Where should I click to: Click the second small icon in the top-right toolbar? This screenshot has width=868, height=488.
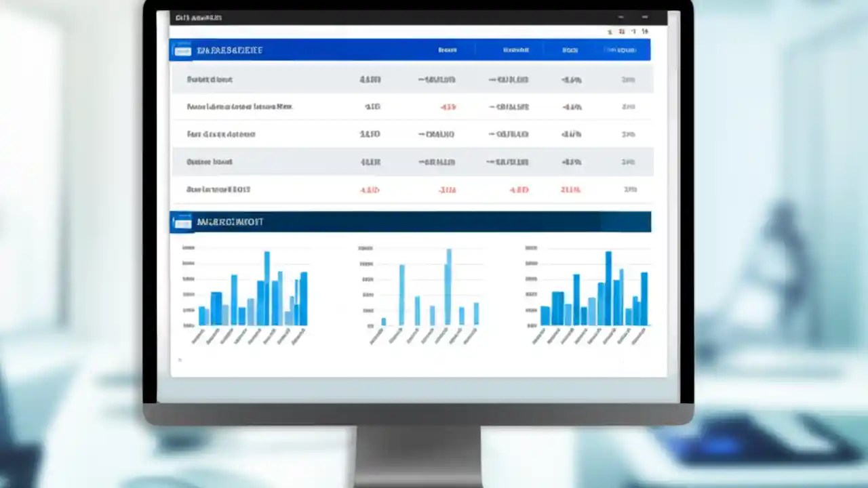click(622, 31)
